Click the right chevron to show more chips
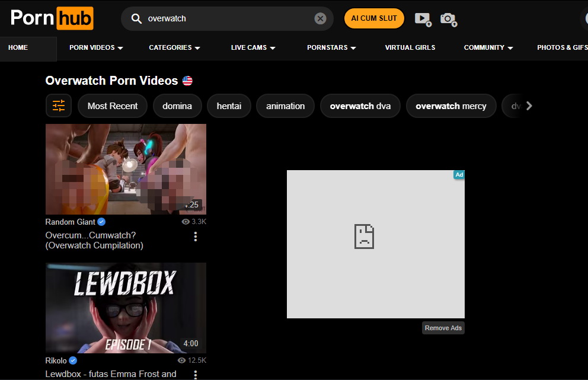Image resolution: width=588 pixels, height=380 pixels. [529, 106]
